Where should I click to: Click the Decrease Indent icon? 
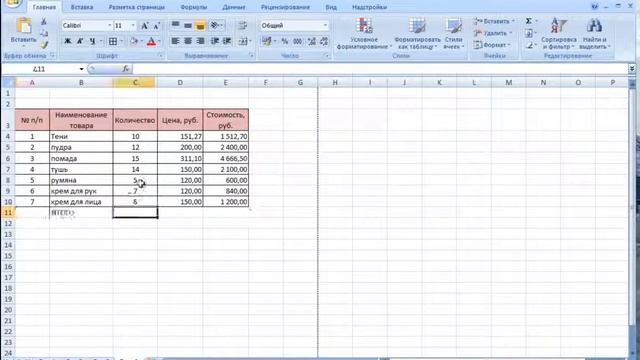pyautogui.click(x=215, y=41)
